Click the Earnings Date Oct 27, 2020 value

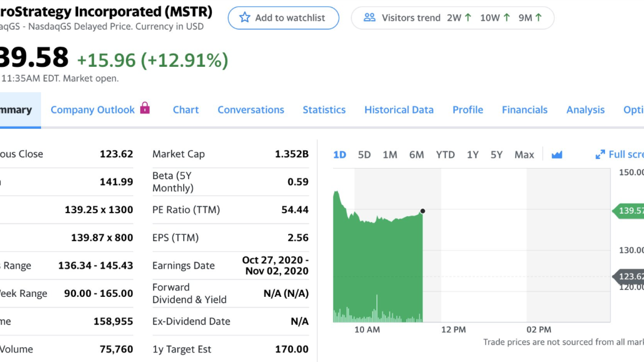pyautogui.click(x=275, y=265)
